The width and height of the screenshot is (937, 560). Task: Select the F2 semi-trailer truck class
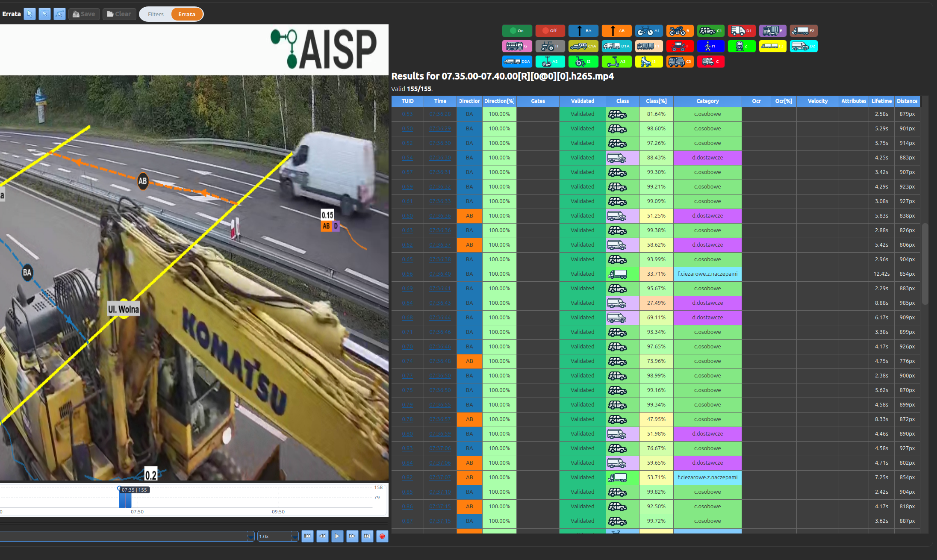point(804,31)
